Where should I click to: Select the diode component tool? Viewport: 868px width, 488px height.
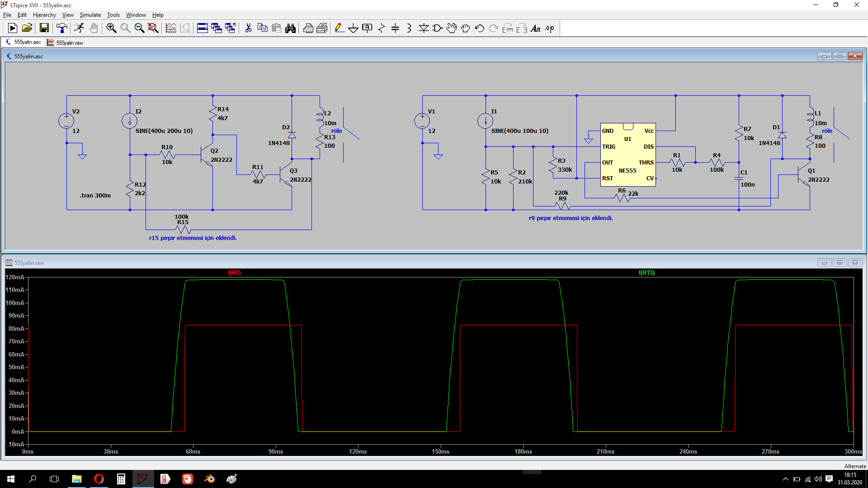(x=424, y=28)
